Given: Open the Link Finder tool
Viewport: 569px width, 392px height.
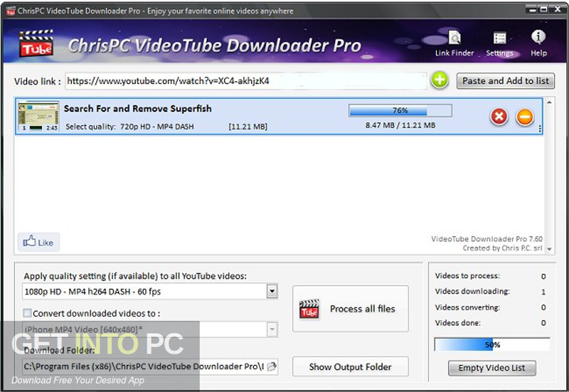Looking at the screenshot, I should (454, 44).
